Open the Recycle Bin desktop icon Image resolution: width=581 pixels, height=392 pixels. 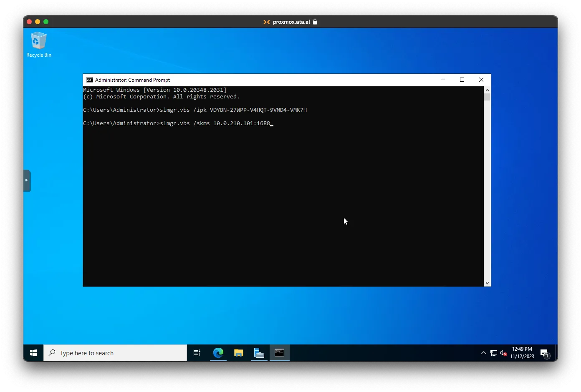click(x=39, y=45)
